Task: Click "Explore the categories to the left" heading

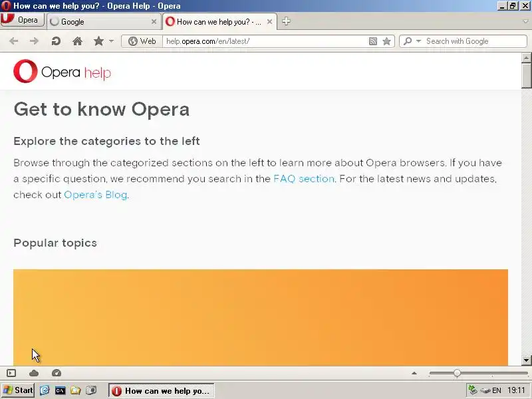Action: [106, 141]
